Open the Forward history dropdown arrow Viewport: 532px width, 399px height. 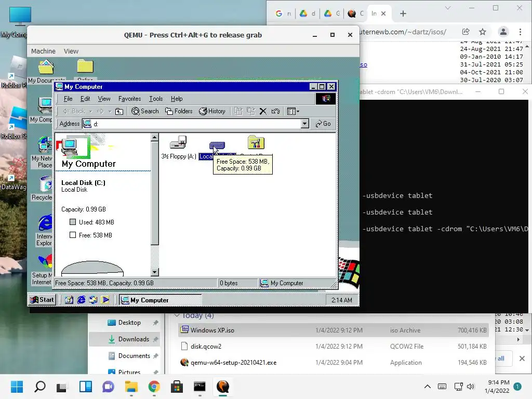point(110,111)
